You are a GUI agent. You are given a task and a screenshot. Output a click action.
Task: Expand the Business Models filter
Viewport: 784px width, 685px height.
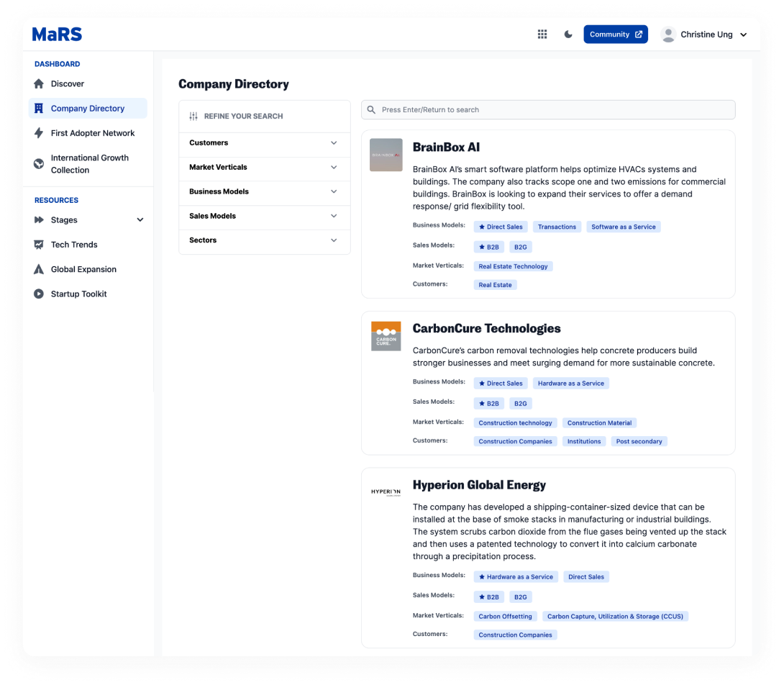coord(265,191)
